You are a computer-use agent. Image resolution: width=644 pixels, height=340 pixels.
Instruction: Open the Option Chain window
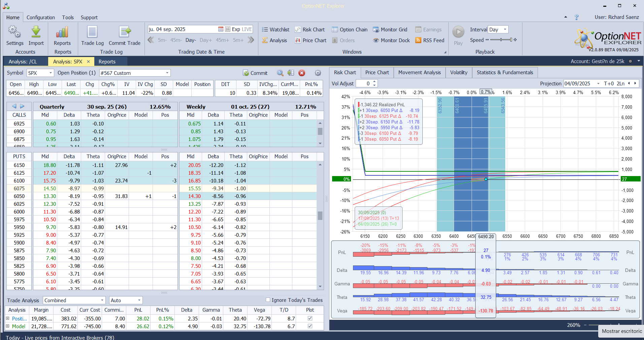pos(350,30)
